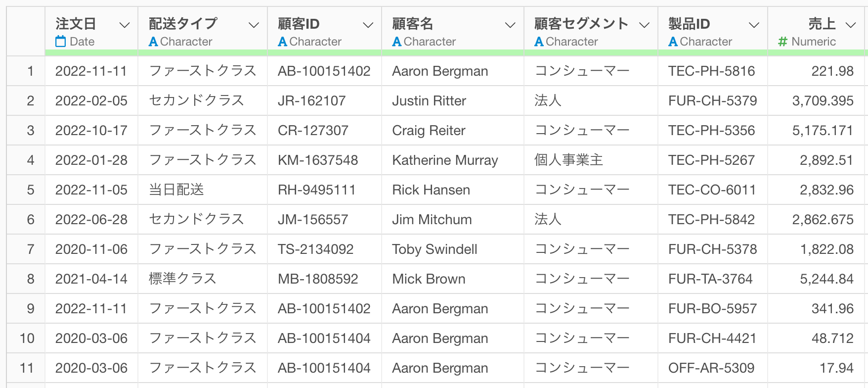The width and height of the screenshot is (868, 388).
Task: Expand the 顧客ID column menu chevron
Action: (368, 25)
